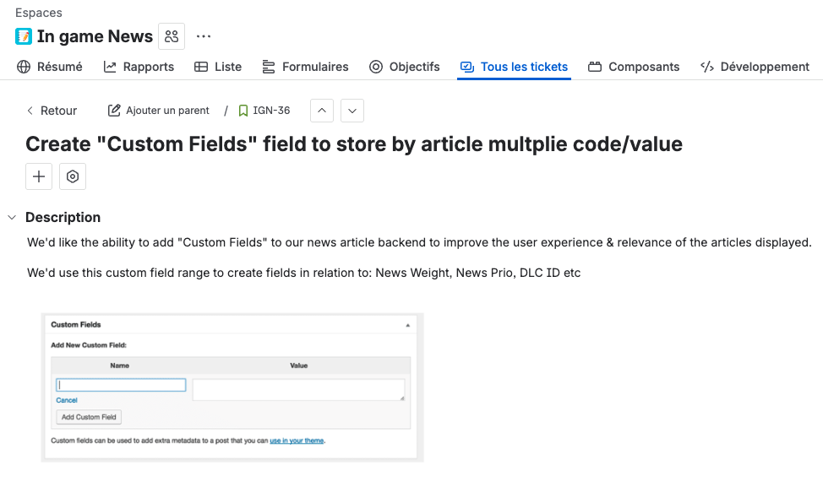
Task: Open the three-dots more actions menu
Action: click(x=204, y=36)
